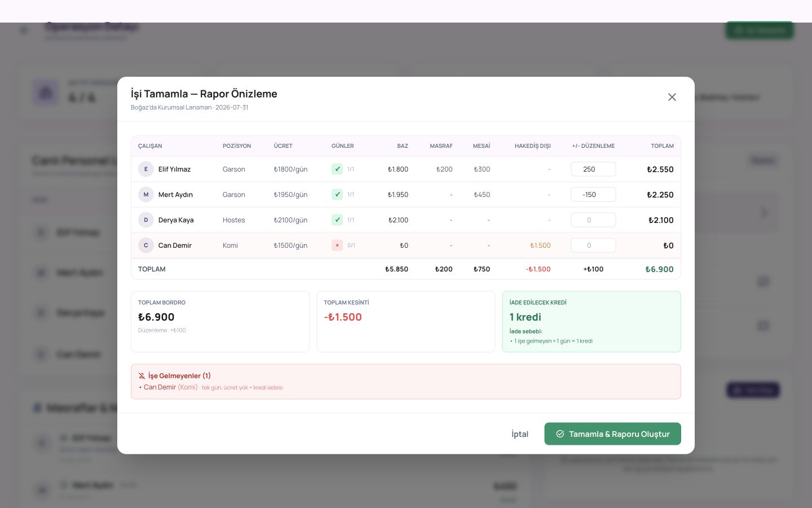
Task: Click the Elif Yılmaz name cell
Action: pos(174,169)
